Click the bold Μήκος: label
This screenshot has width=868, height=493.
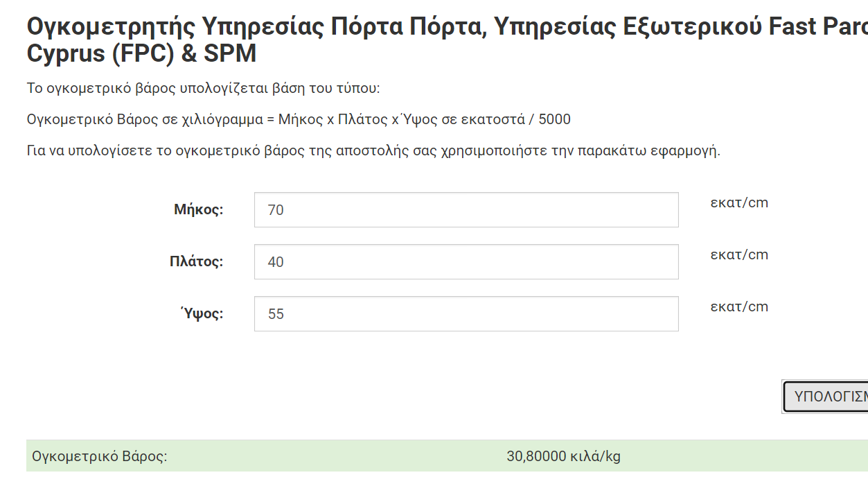click(199, 209)
